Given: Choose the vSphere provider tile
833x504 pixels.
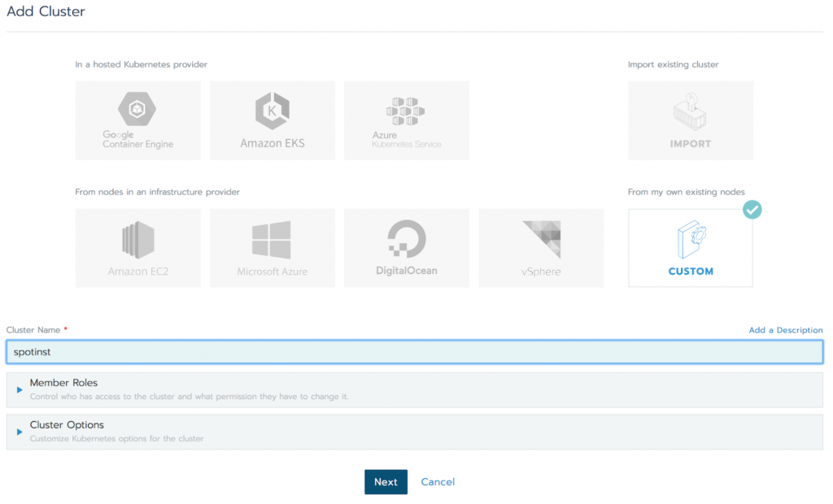Looking at the screenshot, I should 541,248.
